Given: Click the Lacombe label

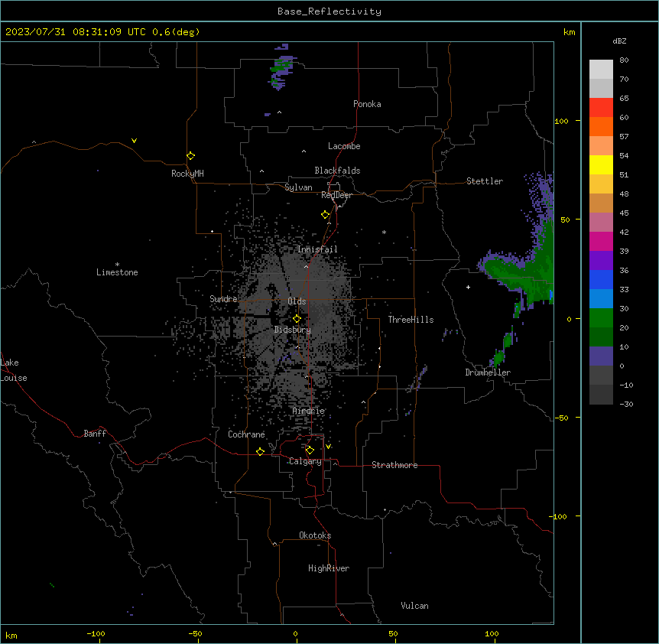Looking at the screenshot, I should (344, 146).
